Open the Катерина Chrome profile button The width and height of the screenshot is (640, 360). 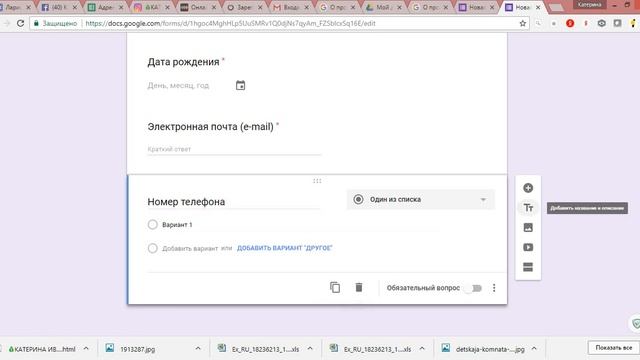pyautogui.click(x=589, y=4)
